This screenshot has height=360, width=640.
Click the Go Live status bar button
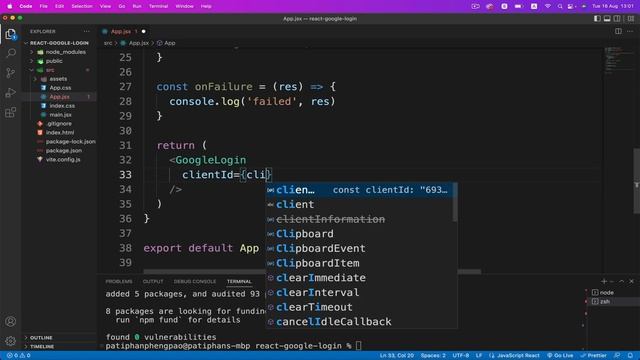(560, 356)
